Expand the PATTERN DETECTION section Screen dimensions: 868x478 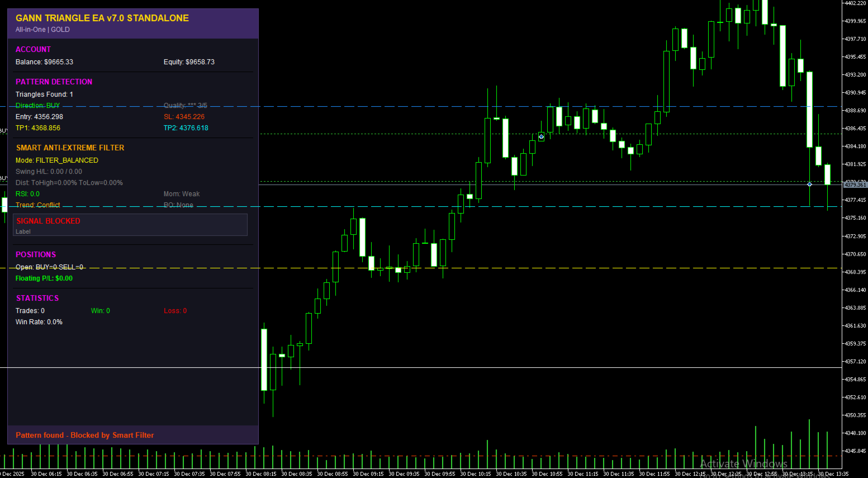(54, 82)
